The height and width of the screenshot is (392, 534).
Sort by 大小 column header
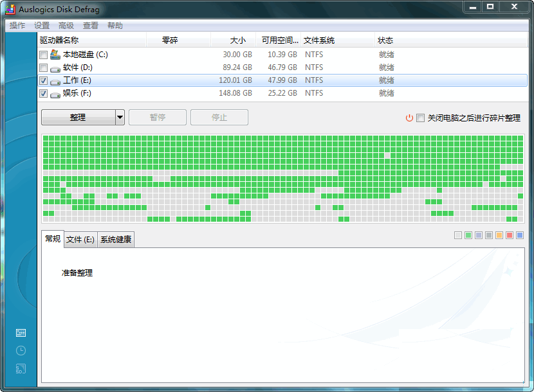coord(234,40)
